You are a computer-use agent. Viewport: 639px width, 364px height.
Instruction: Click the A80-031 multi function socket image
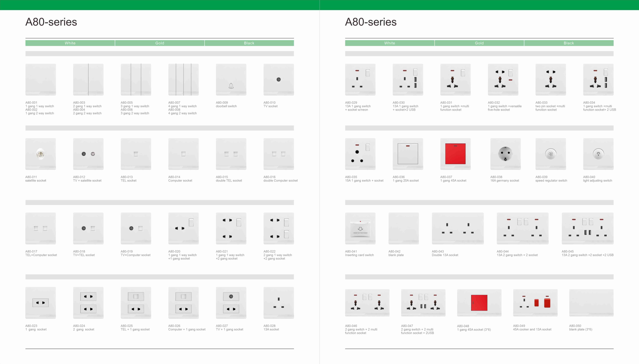(x=455, y=79)
